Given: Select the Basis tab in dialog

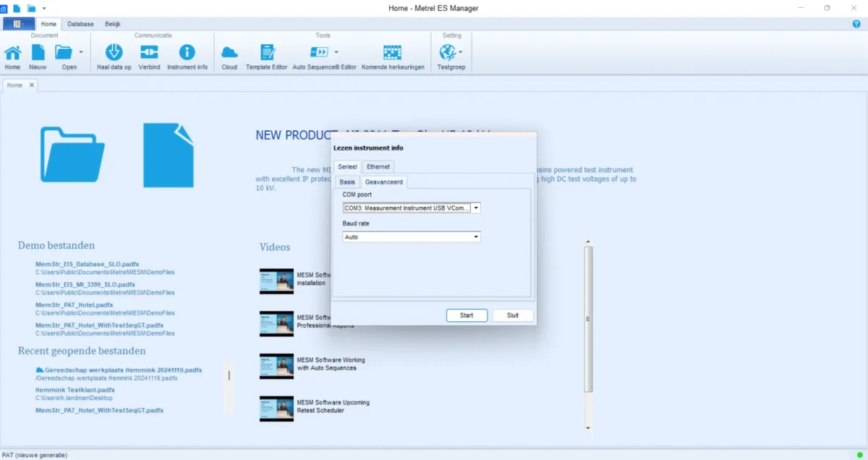Looking at the screenshot, I should point(347,182).
